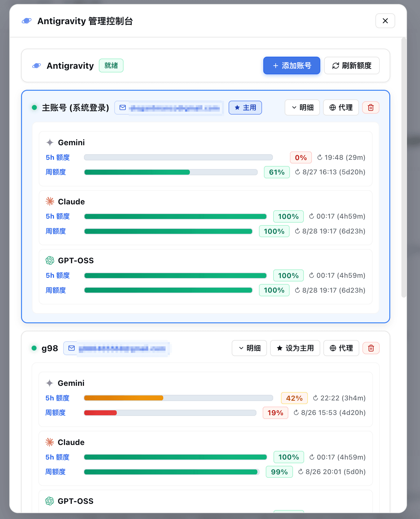Viewport: 420px width, 519px height.
Task: Click the GPT-OSS logo icon in main account
Action: (50, 260)
